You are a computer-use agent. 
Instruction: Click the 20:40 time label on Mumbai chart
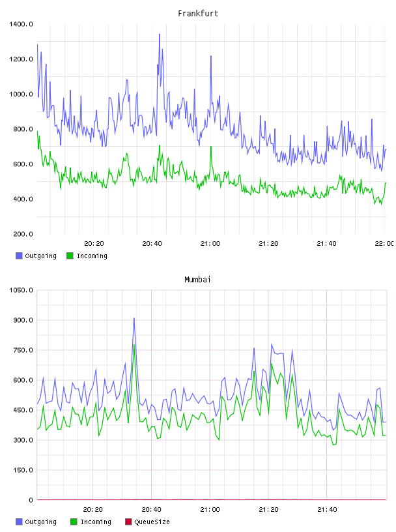(151, 509)
